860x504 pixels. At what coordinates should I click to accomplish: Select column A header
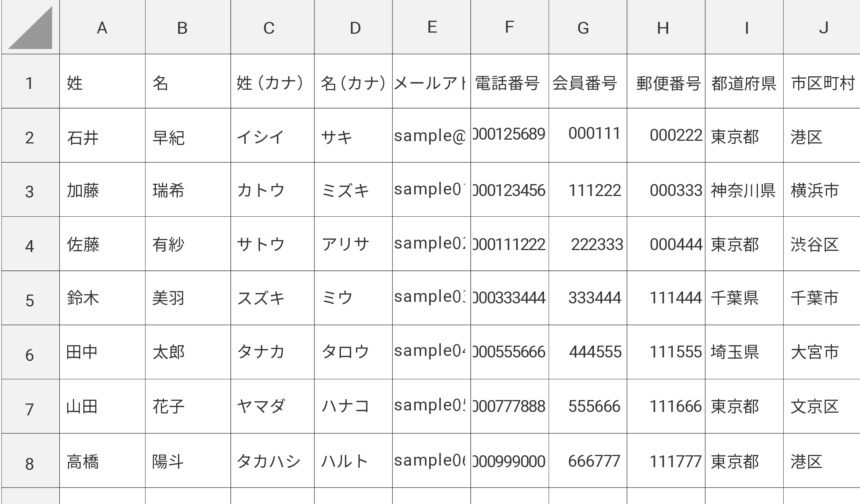click(x=102, y=28)
